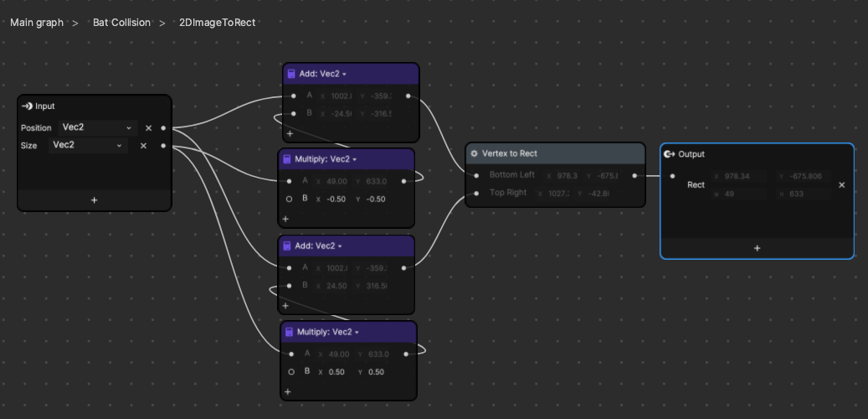Click output port of lower Multiply node
The height and width of the screenshot is (419, 868).
406,354
